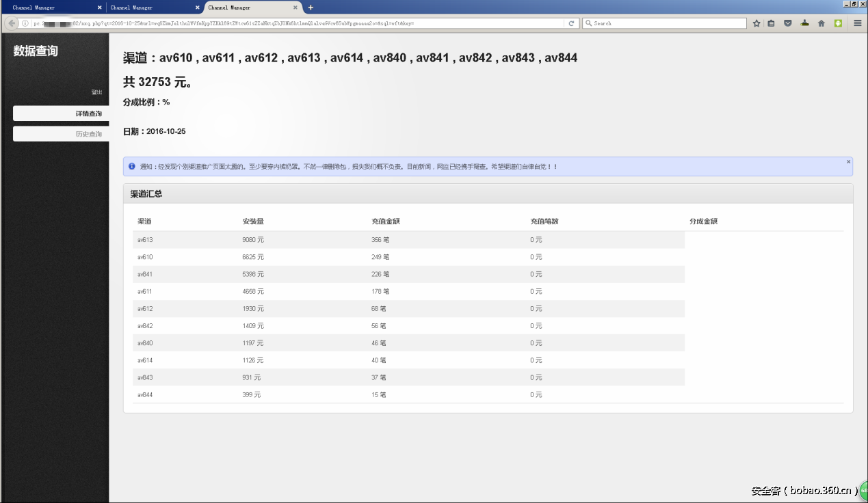Click the 渠道汇总 panel heading

click(x=146, y=194)
